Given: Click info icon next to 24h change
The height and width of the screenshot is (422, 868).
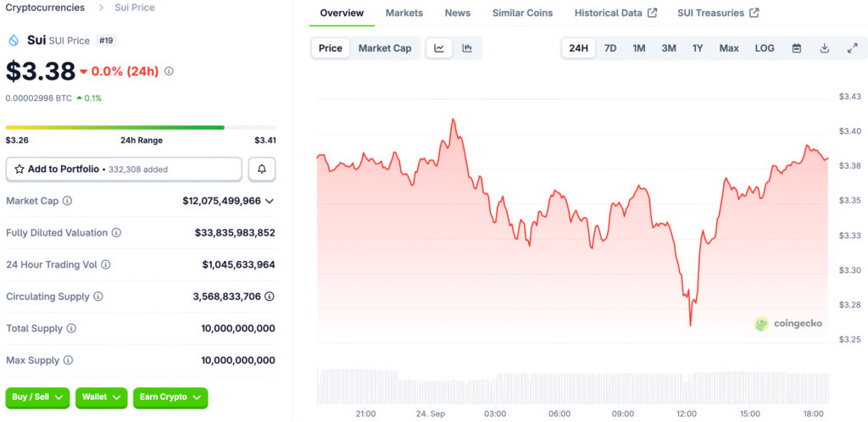Looking at the screenshot, I should [170, 71].
